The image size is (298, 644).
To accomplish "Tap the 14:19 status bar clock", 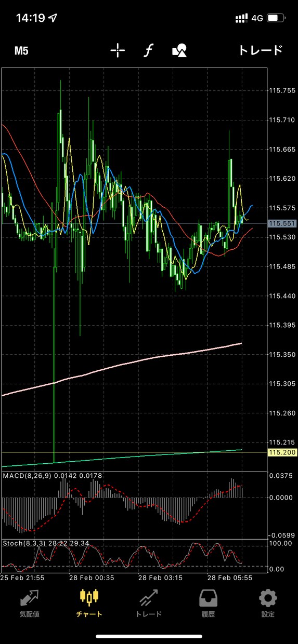I will pyautogui.click(x=31, y=18).
